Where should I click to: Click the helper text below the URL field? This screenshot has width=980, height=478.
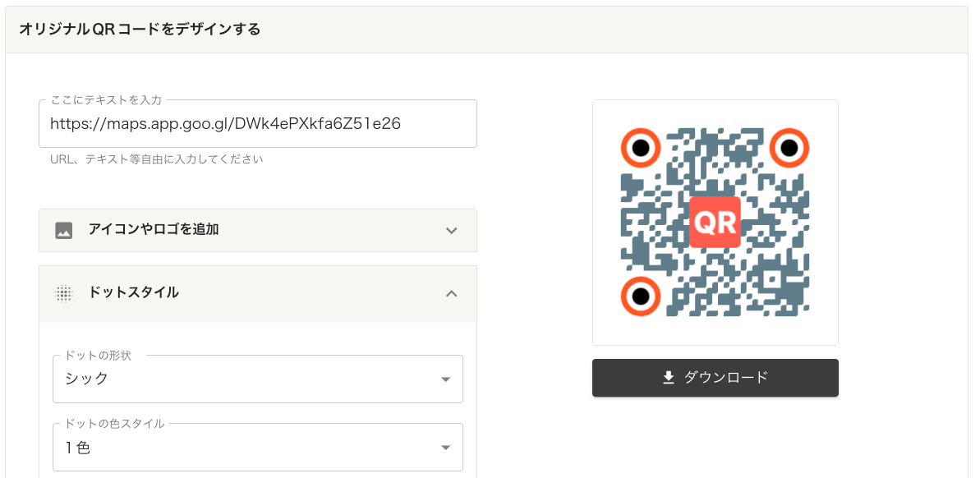156,159
